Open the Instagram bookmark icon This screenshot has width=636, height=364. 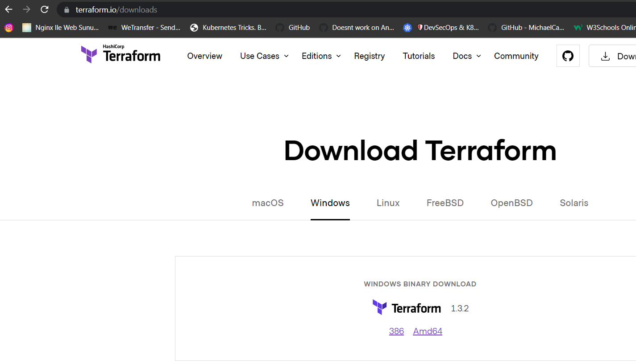tap(9, 28)
